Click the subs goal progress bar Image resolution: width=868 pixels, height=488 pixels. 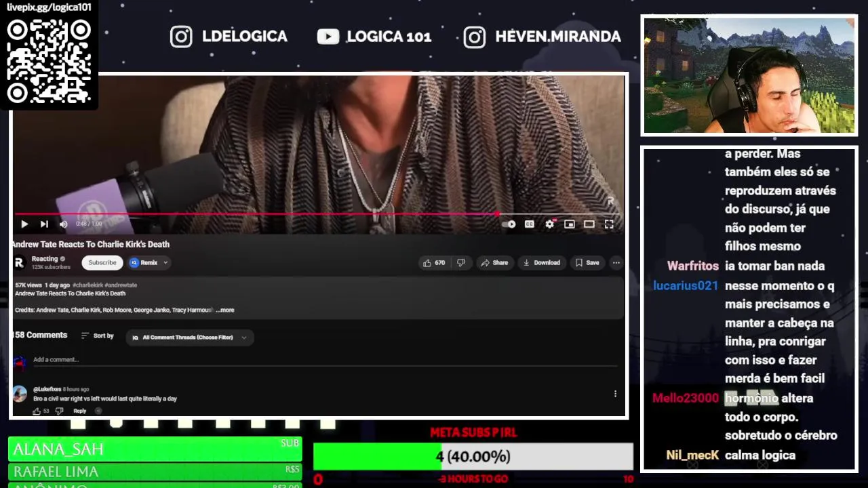pyautogui.click(x=473, y=457)
